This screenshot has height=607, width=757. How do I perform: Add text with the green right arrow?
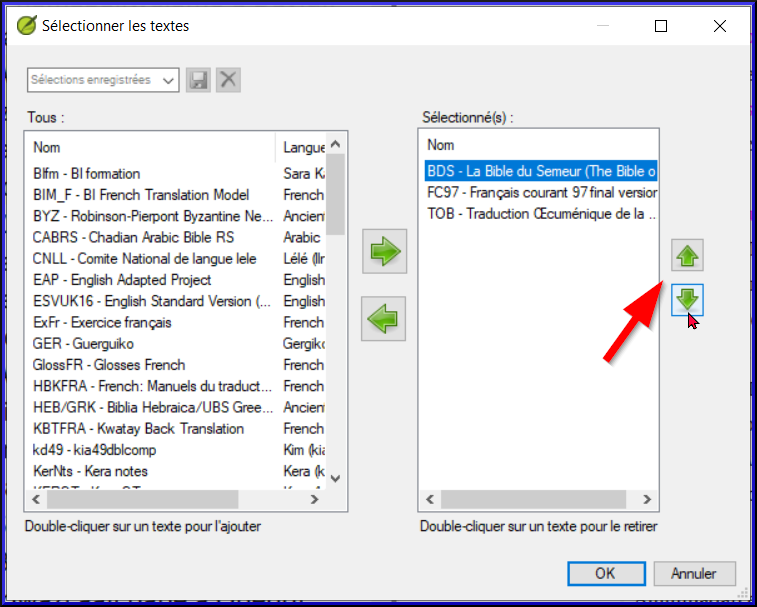coord(385,251)
